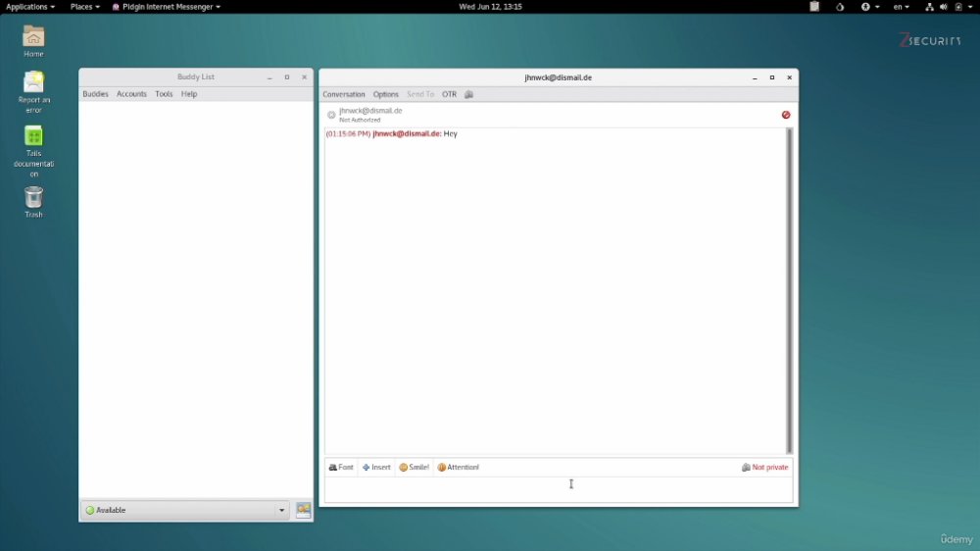This screenshot has height=551, width=980.
Task: Open the Trash desktop icon
Action: tap(33, 202)
